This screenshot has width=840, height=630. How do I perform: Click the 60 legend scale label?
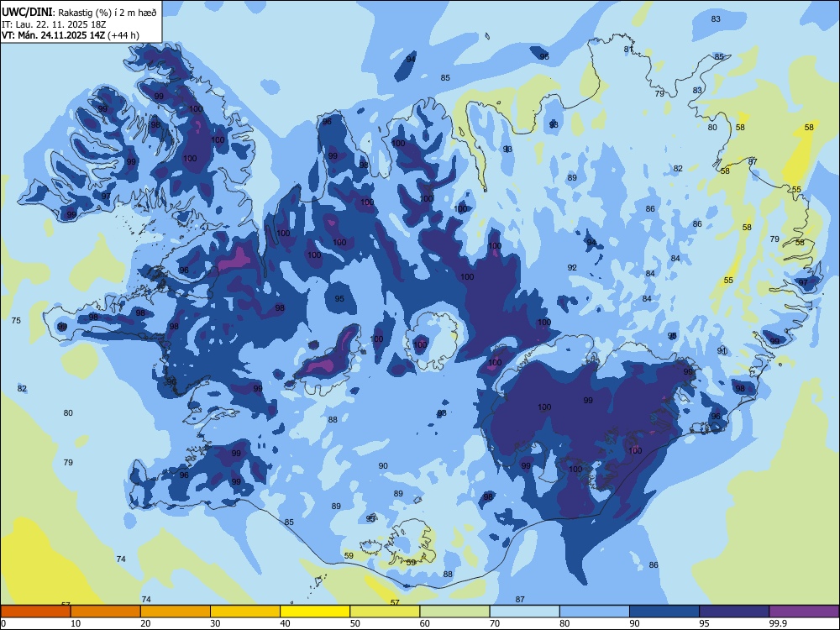[x=425, y=623]
